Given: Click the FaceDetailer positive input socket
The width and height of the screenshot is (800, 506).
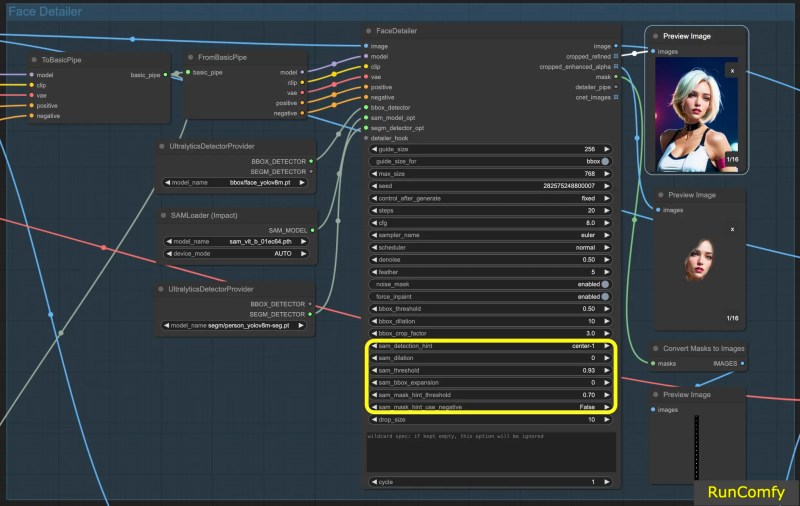Looking at the screenshot, I should pyautogui.click(x=366, y=87).
